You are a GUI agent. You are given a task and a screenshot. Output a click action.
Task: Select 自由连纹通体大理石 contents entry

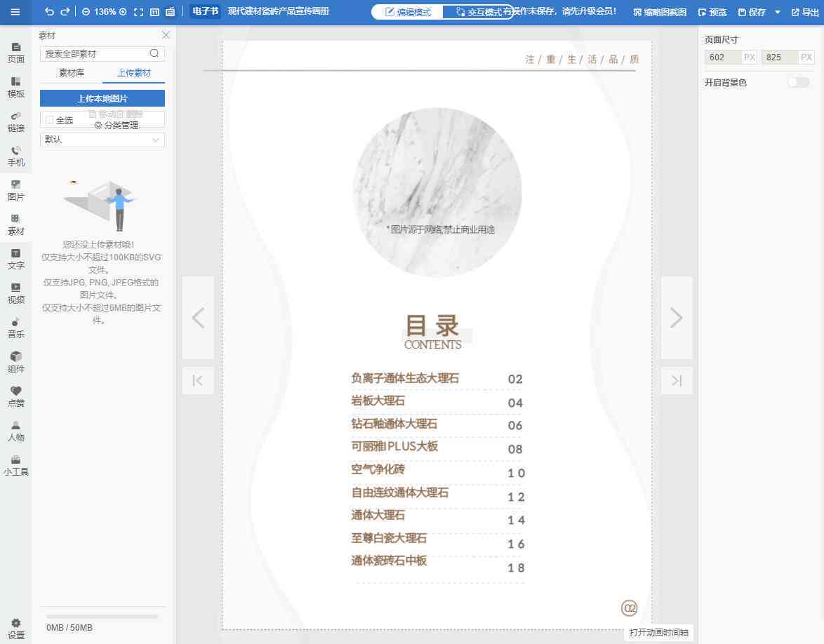click(400, 492)
